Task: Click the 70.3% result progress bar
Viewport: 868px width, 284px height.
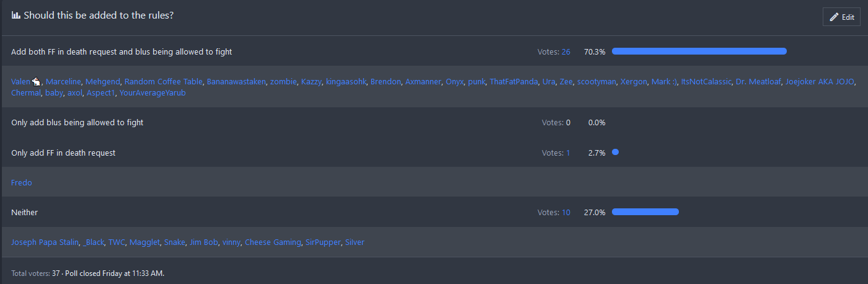Action: click(x=699, y=51)
